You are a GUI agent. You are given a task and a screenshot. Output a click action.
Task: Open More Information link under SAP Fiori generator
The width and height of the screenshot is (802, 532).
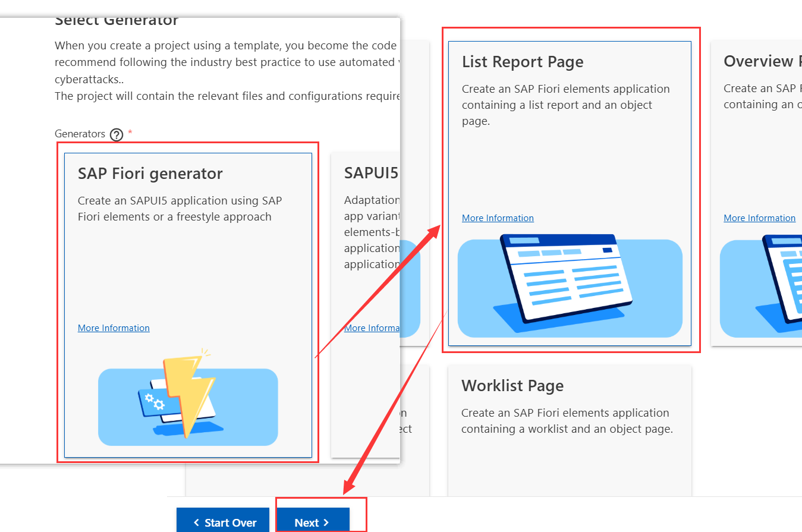click(114, 328)
